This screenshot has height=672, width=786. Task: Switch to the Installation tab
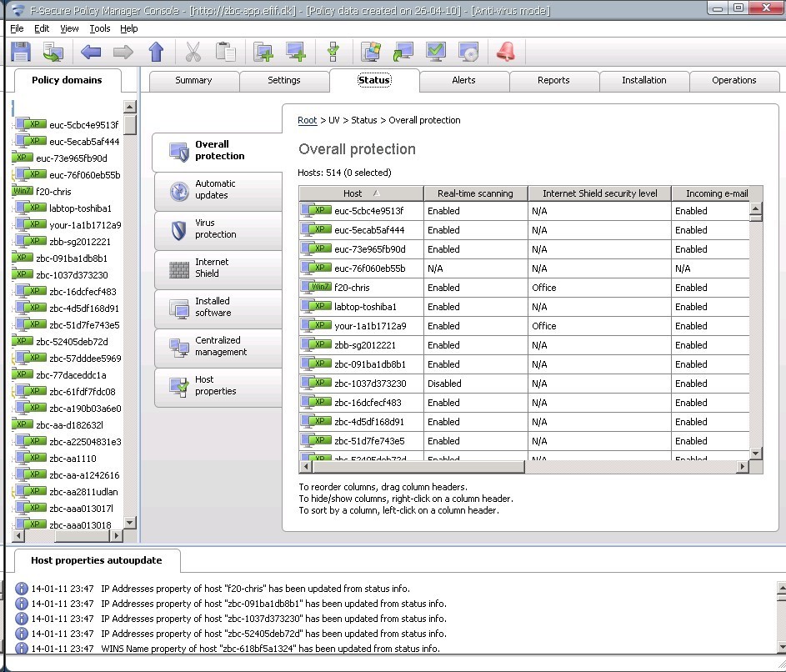pyautogui.click(x=643, y=81)
